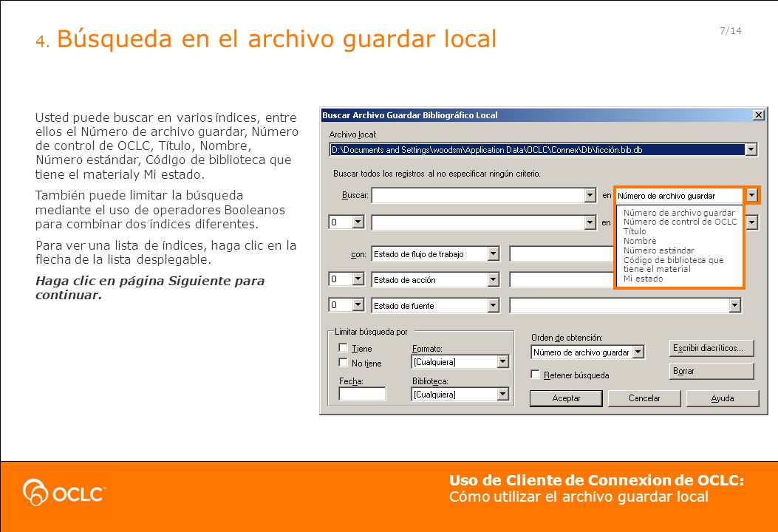Viewport: 778px width, 532px height.
Task: Open Boolean operator dropdown beside Estado de fuente
Action: click(x=358, y=304)
